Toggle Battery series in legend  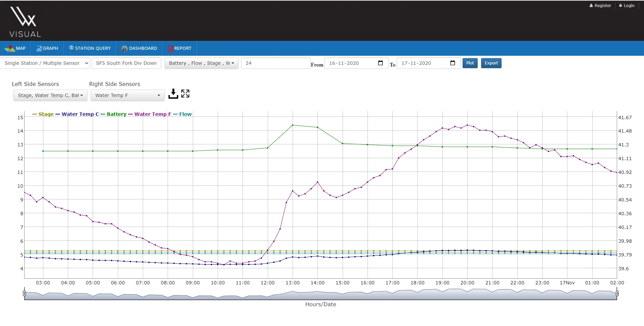[x=114, y=114]
